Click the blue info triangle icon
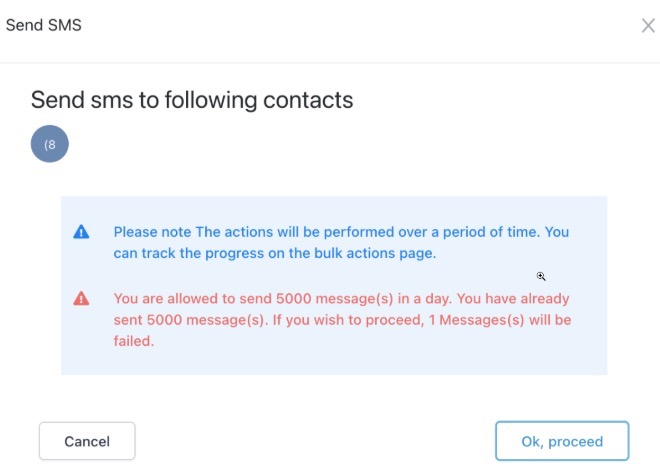This screenshot has height=470, width=660. coord(82,232)
